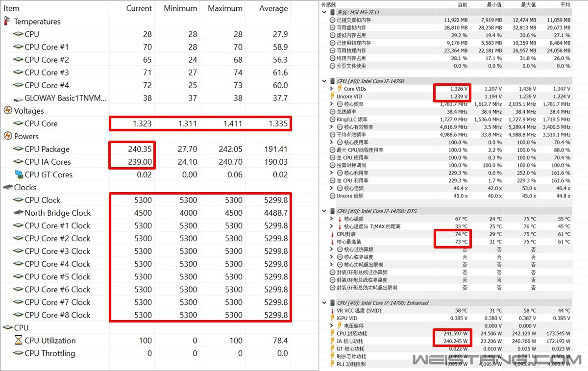
Task: Click the GPU icon beside CPU GT Cores
Action: point(18,174)
